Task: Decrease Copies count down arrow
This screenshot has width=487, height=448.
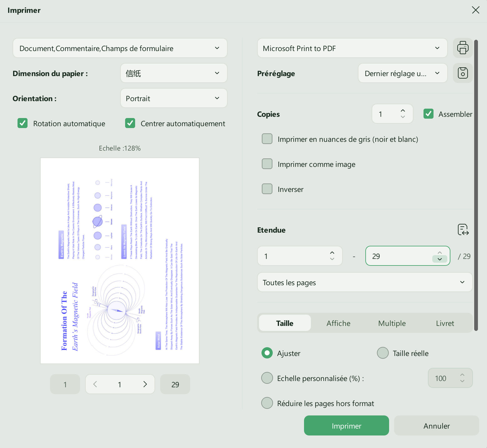Action: tap(403, 117)
